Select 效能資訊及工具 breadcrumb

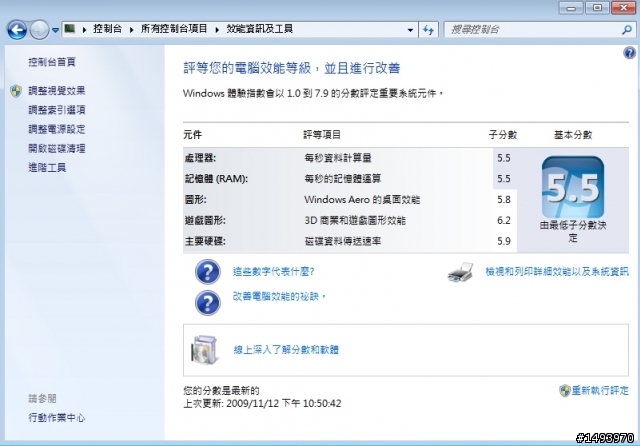[260, 29]
